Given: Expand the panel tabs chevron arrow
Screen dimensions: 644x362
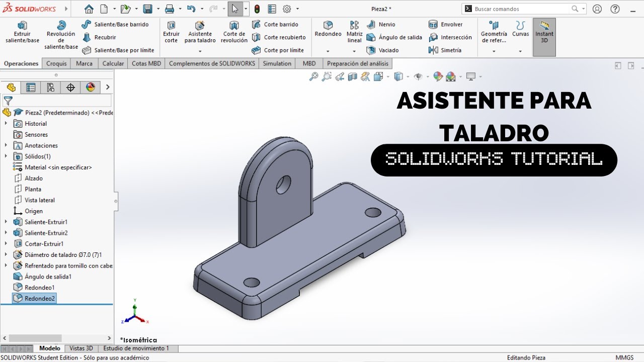Looking at the screenshot, I should point(107,87).
